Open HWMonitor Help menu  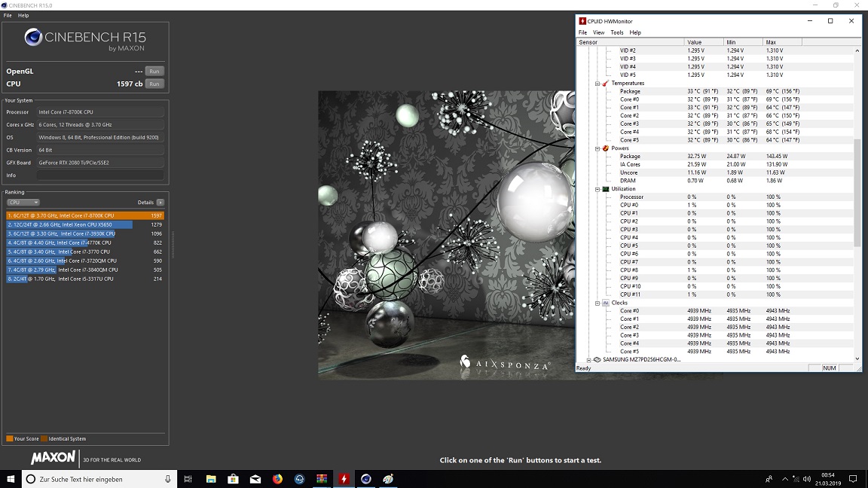(x=635, y=32)
